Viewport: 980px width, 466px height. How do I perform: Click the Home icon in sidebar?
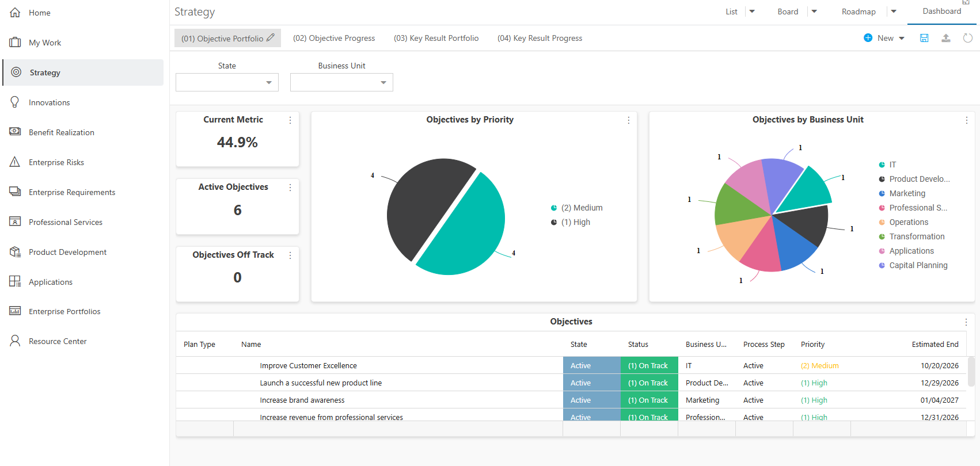pyautogui.click(x=15, y=13)
